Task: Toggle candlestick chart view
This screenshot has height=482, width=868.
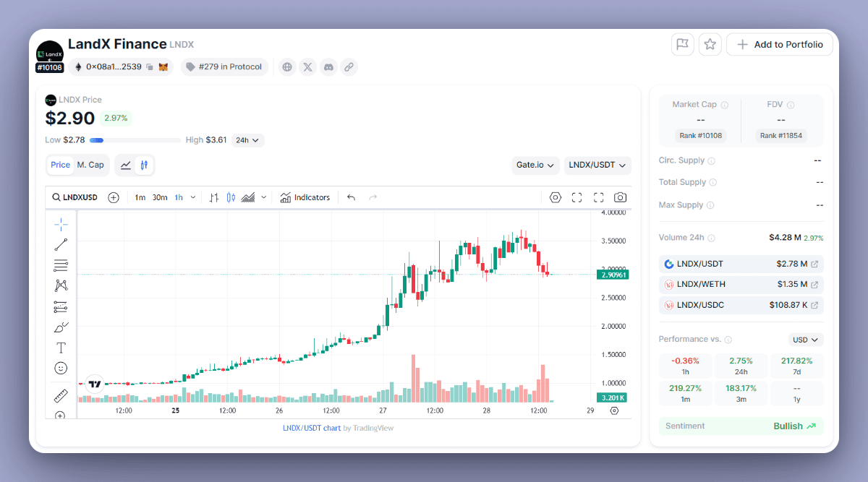Action: [x=144, y=165]
